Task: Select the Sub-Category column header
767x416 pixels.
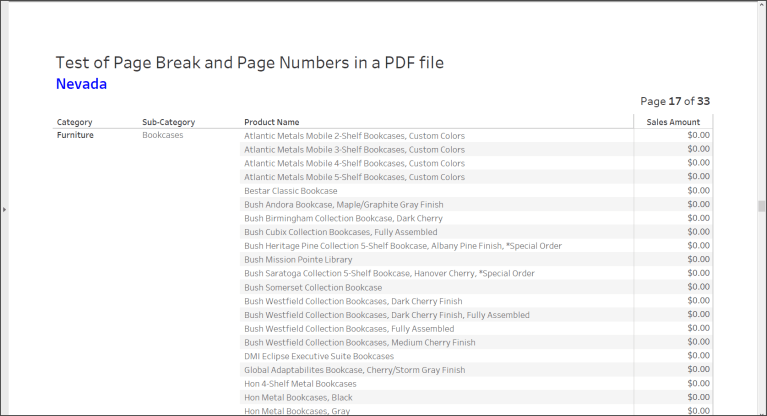Action: (x=168, y=122)
